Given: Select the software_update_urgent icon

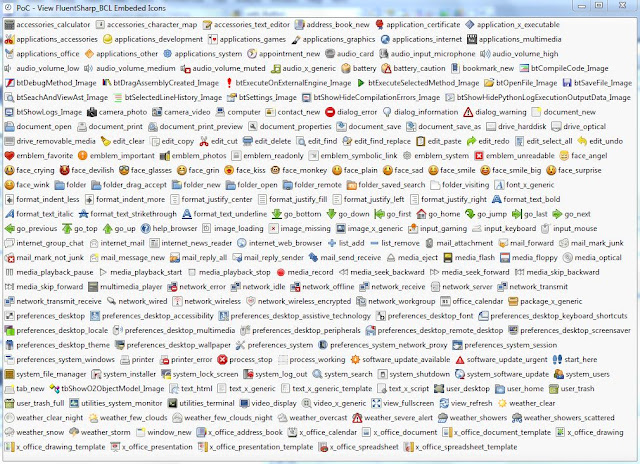Looking at the screenshot, I should (x=460, y=360).
